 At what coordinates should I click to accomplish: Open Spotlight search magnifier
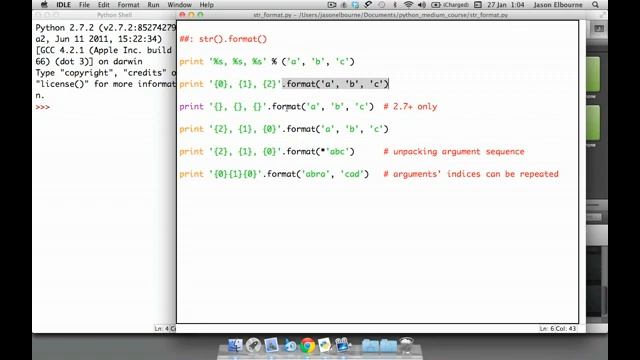point(595,5)
